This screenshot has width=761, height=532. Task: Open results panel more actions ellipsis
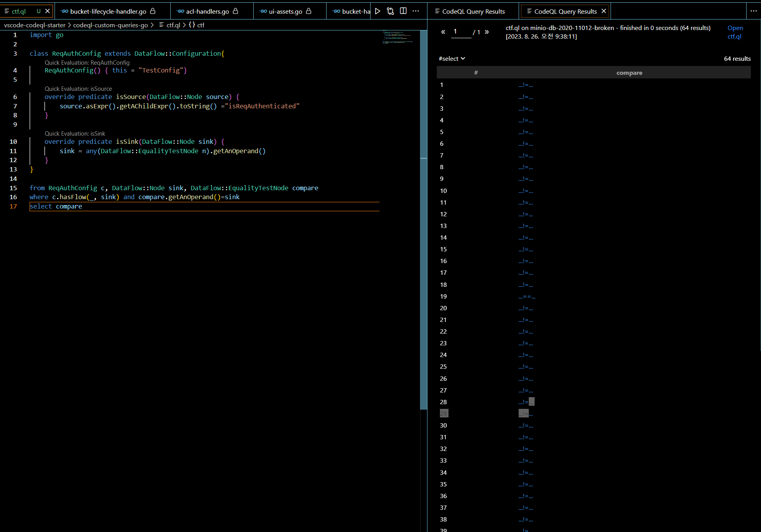754,11
